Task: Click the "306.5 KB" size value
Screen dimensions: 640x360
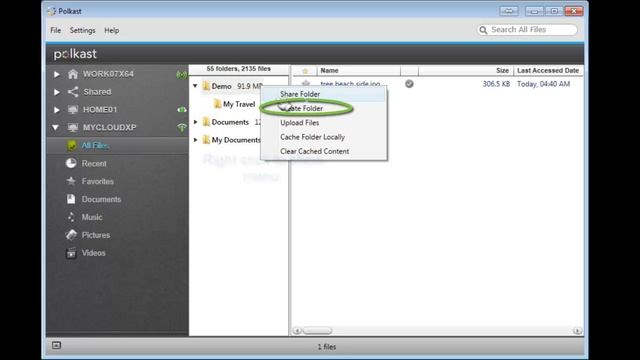Action: tap(496, 84)
